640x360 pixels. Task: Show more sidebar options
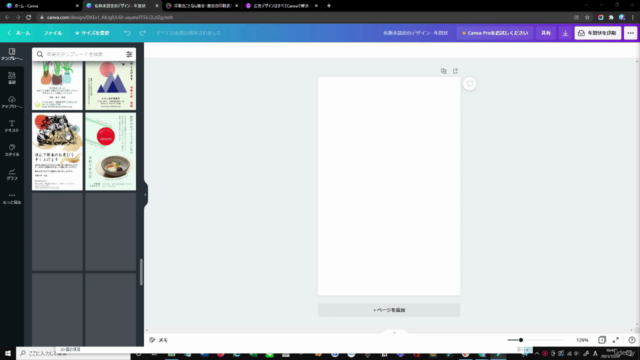pyautogui.click(x=12, y=198)
